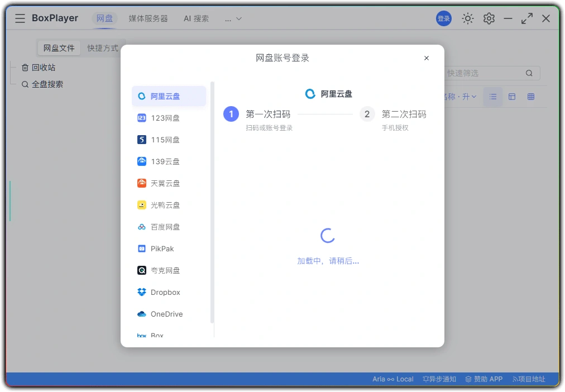Select OneDrive provider
The width and height of the screenshot is (565, 392).
(169, 314)
